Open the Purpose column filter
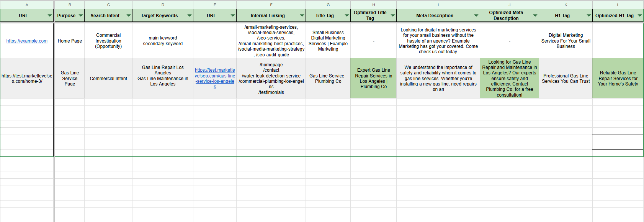Viewport: 644px width, 222px height. click(x=80, y=16)
